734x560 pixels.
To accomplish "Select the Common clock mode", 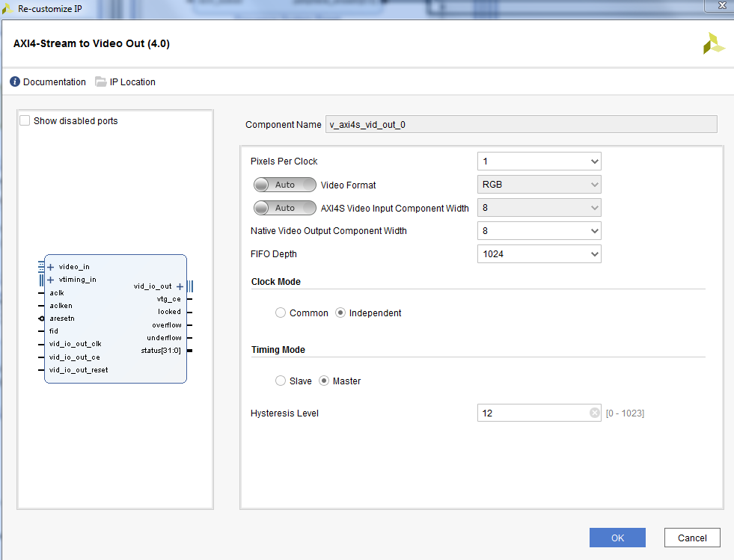I will (281, 313).
